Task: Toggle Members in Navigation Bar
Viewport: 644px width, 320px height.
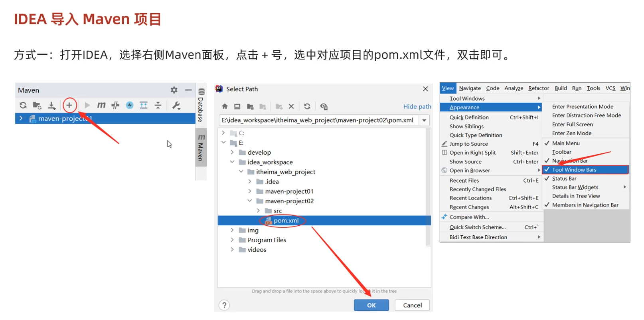Action: [x=586, y=205]
